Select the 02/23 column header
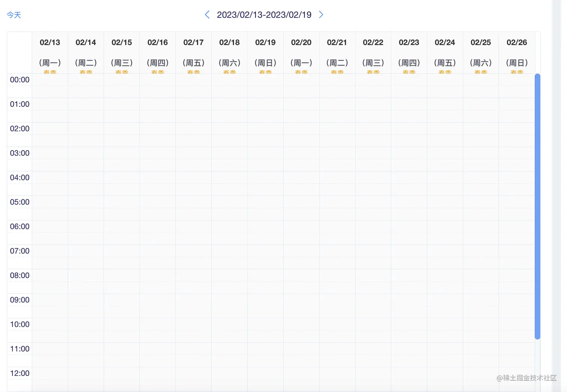Image resolution: width=567 pixels, height=392 pixels. [409, 52]
